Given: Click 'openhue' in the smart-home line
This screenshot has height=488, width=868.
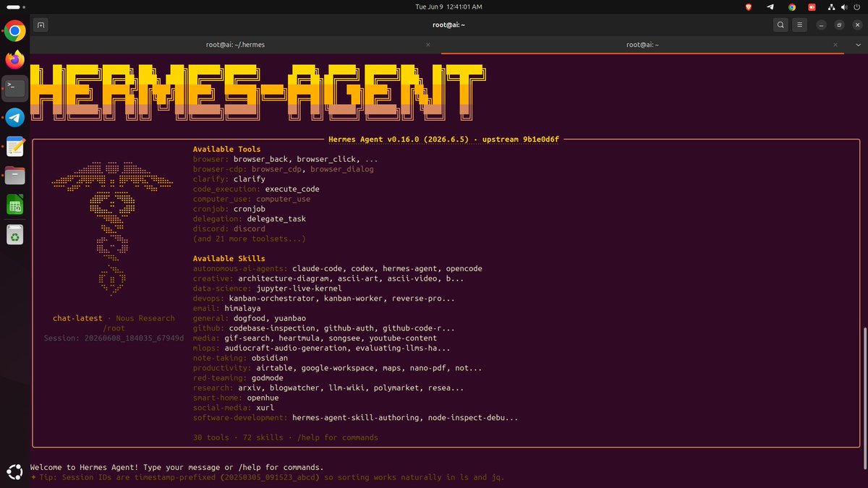Looking at the screenshot, I should [x=263, y=398].
